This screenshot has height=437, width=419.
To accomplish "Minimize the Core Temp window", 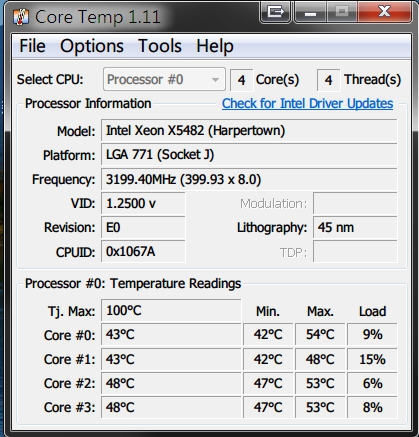I will pos(310,12).
